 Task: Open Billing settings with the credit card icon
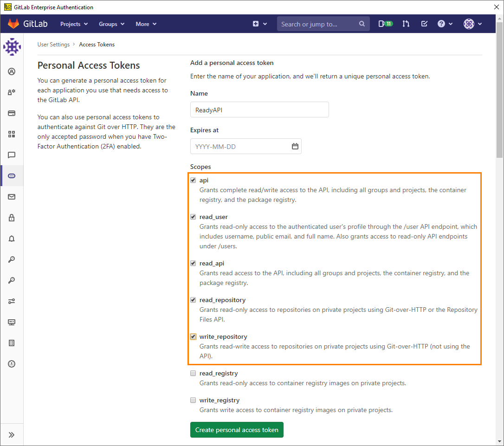click(12, 113)
